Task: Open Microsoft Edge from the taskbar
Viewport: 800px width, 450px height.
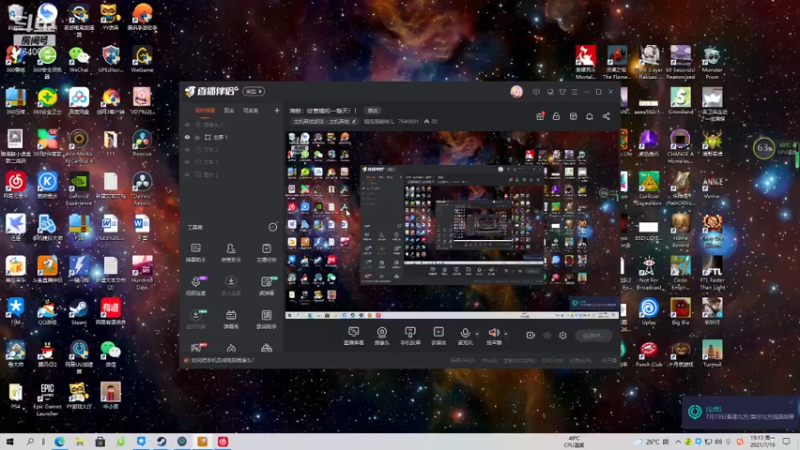Action: point(59,442)
